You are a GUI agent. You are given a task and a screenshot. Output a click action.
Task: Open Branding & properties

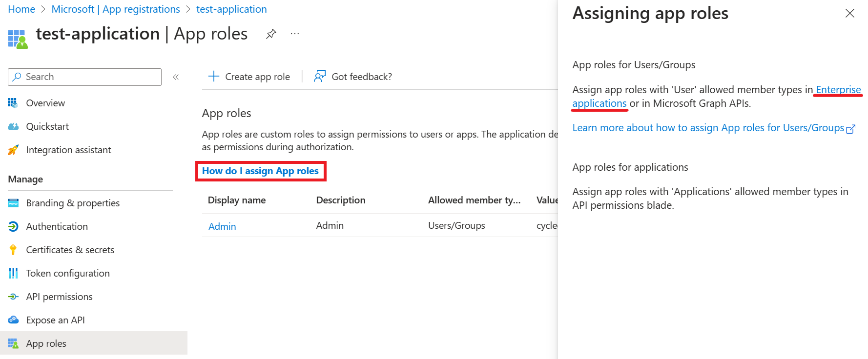point(73,203)
